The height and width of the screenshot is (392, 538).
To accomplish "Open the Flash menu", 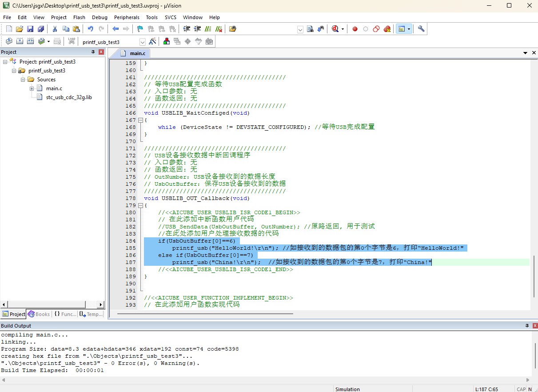I will point(79,17).
